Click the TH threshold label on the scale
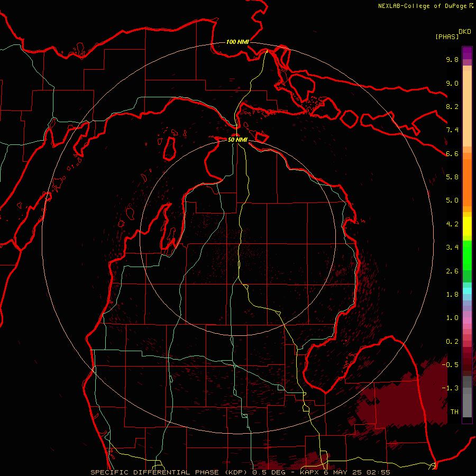The image size is (476, 476). click(x=454, y=412)
